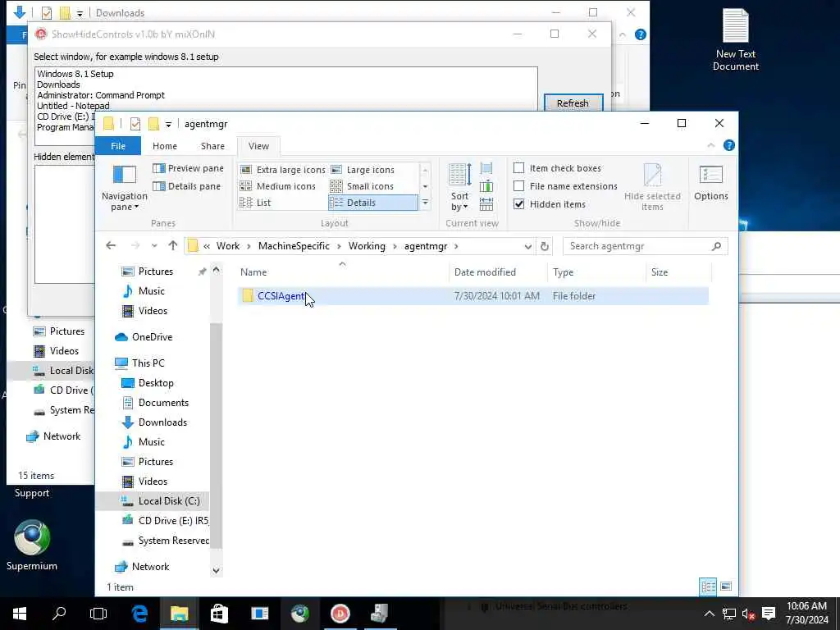840x630 pixels.
Task: Open Desktop in navigation pane
Action: tap(156, 383)
